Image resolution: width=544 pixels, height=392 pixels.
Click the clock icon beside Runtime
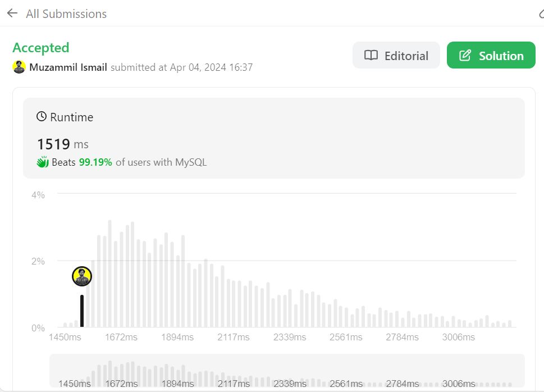coord(42,116)
